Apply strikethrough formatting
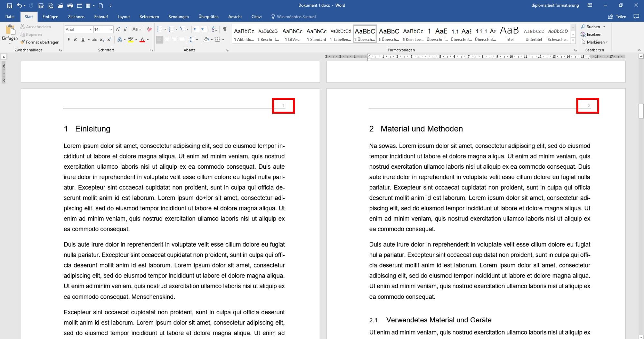This screenshot has width=644, height=339. (94, 40)
